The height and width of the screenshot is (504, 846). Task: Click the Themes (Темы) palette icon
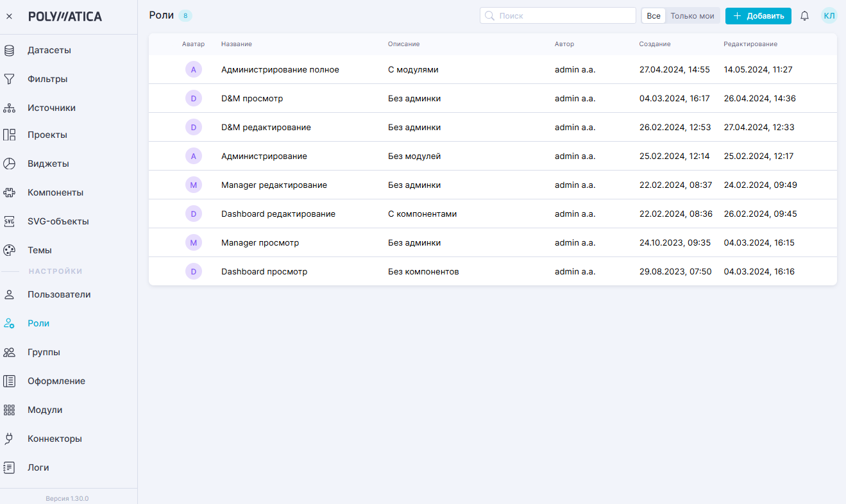9,250
